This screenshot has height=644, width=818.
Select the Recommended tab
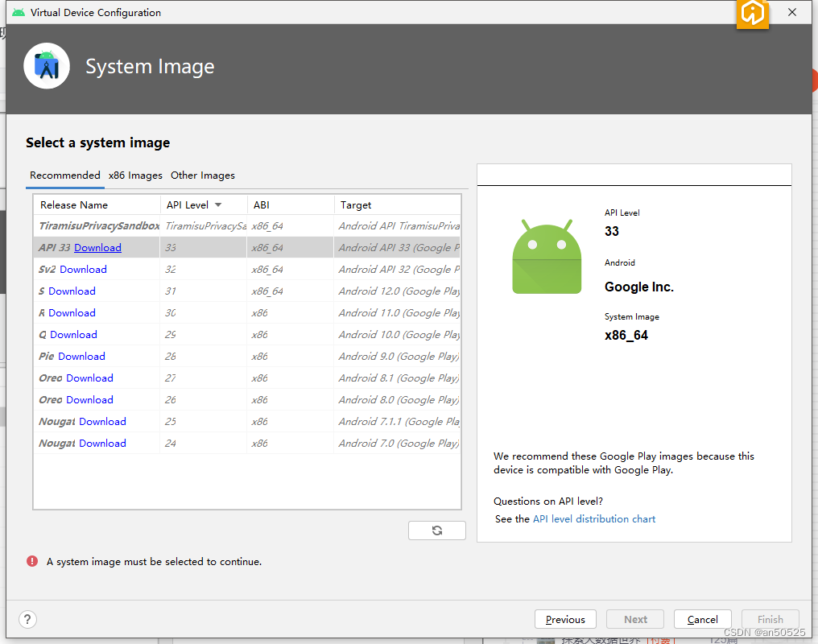click(x=64, y=175)
